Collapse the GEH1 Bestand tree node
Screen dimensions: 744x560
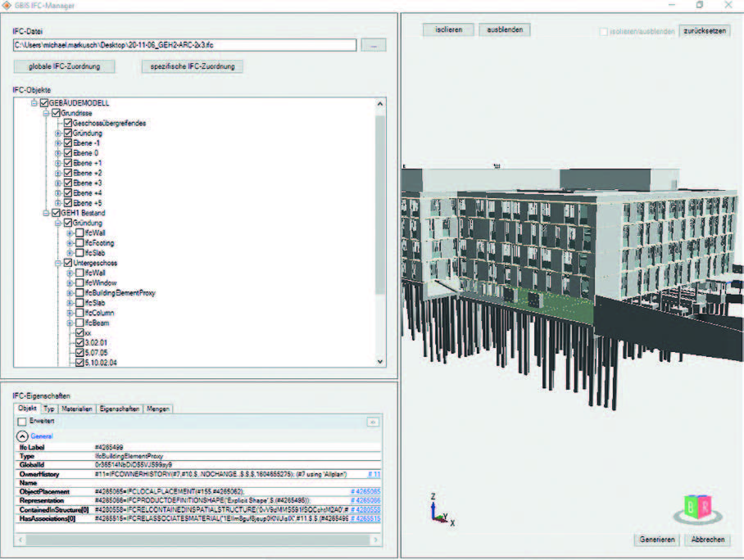click(46, 213)
